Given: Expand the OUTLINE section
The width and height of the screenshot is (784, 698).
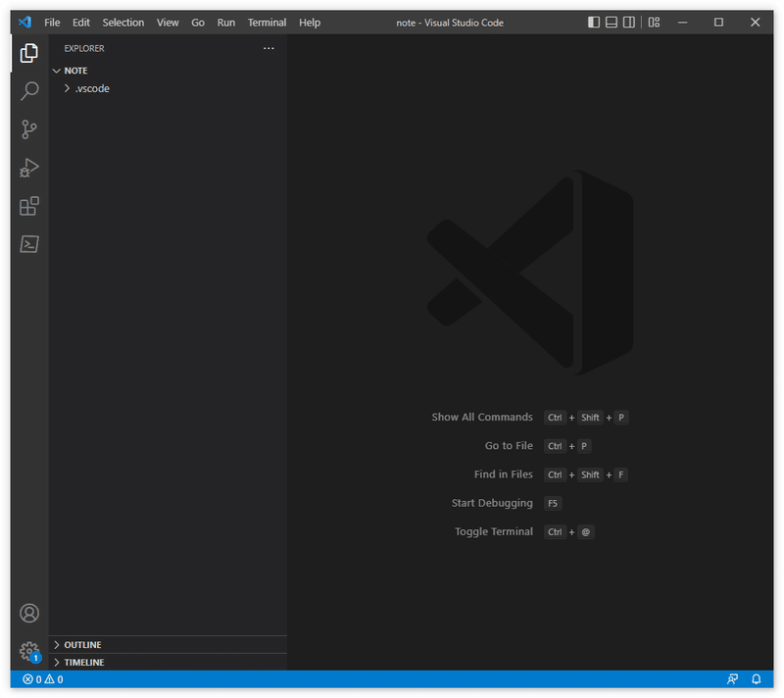Looking at the screenshot, I should tap(169, 644).
